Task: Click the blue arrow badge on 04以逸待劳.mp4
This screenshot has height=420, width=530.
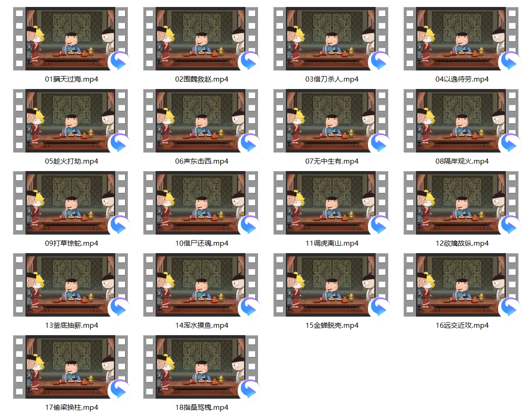Action: point(509,62)
